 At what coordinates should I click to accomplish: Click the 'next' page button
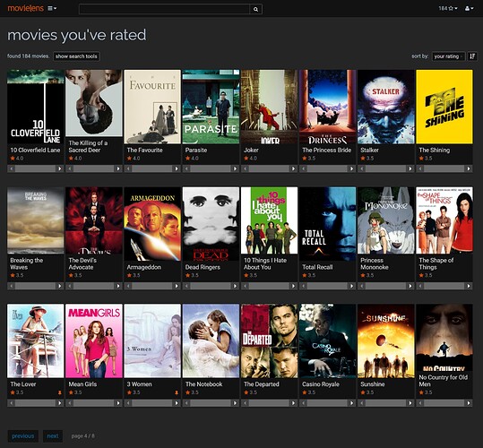[53, 436]
